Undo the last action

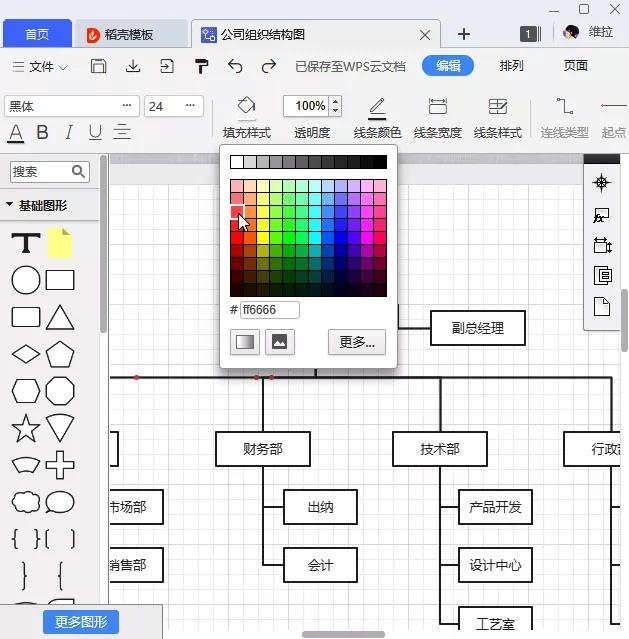click(x=235, y=66)
